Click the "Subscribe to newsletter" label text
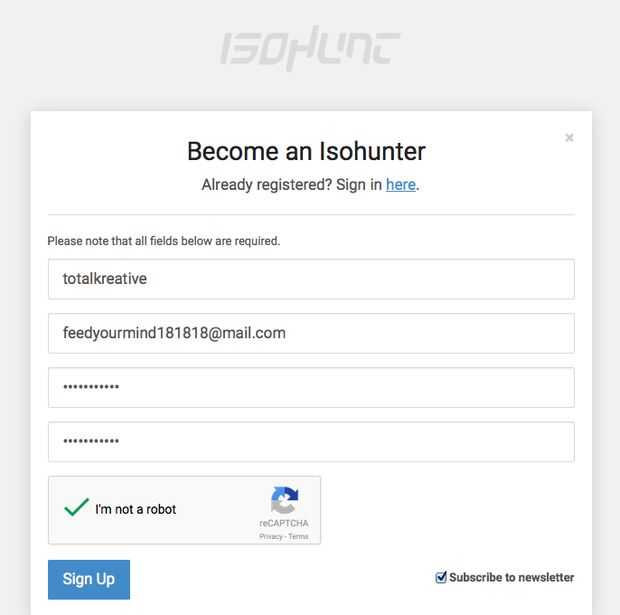 pyautogui.click(x=512, y=577)
